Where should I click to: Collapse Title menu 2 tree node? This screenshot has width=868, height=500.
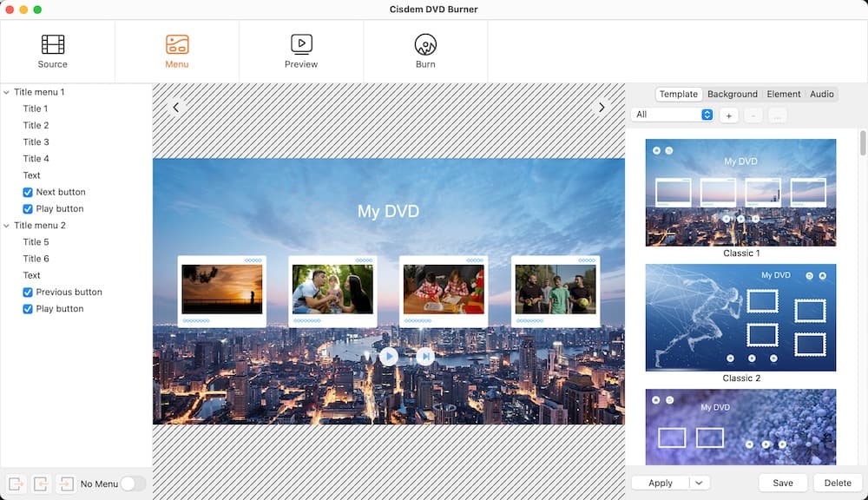tap(7, 226)
